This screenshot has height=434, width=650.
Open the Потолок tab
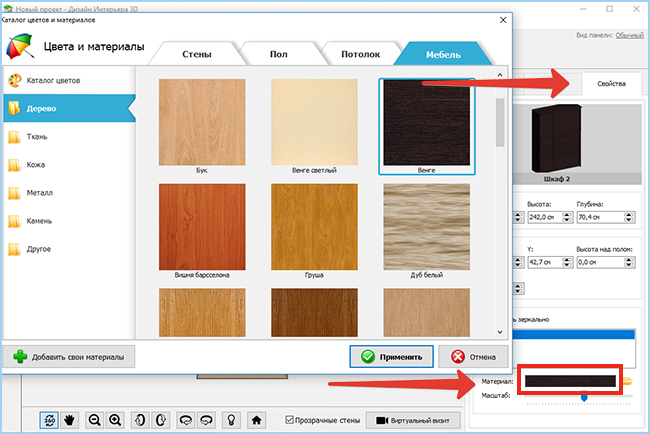360,54
